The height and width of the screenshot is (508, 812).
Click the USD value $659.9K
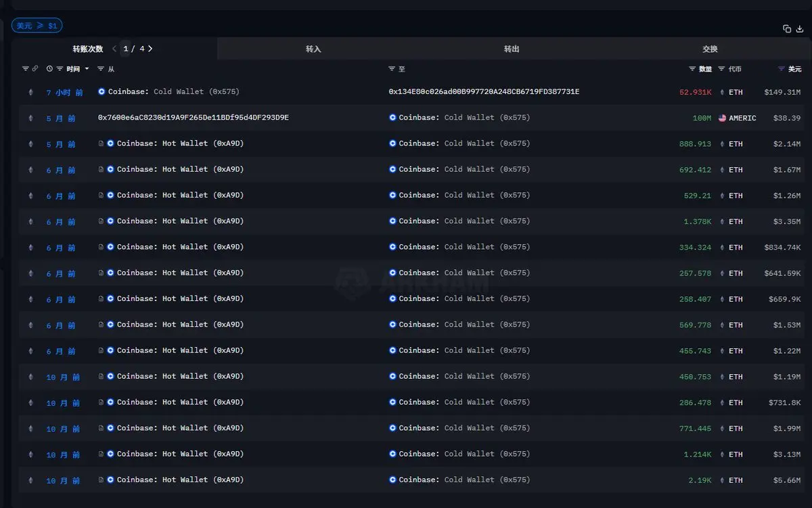(x=785, y=299)
